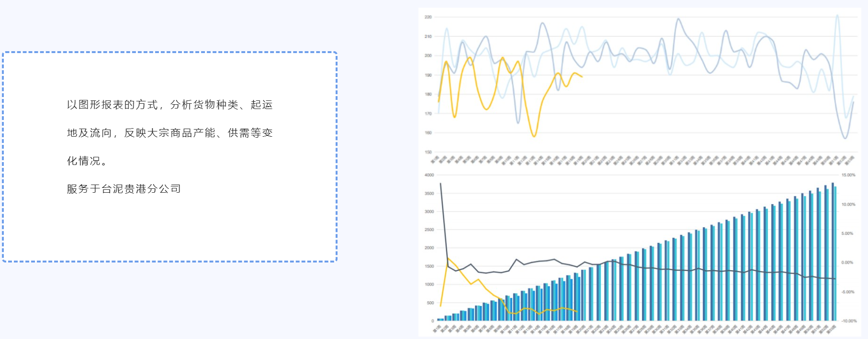Click the light blue line's highest peak near 220

tap(837, 15)
